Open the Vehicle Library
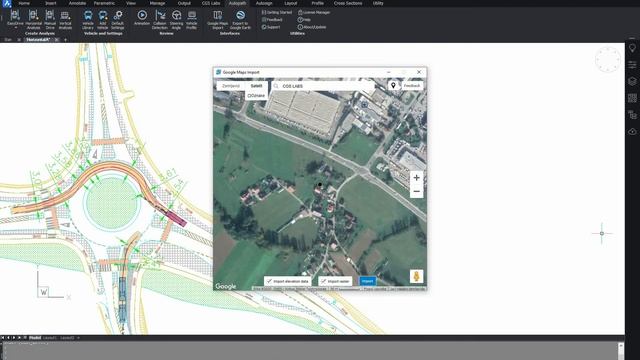Viewport: 640px width, 360px height. [x=88, y=19]
